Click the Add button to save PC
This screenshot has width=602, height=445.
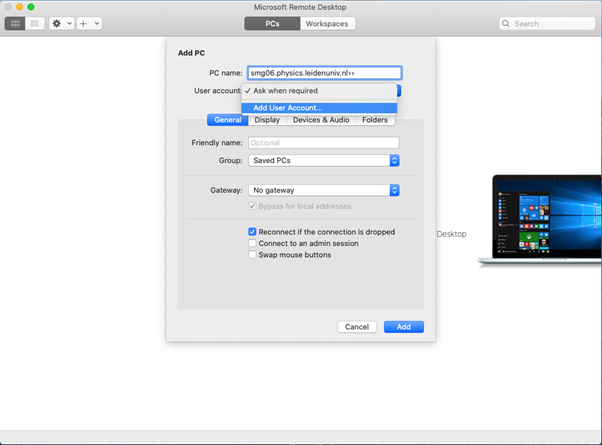tap(403, 327)
